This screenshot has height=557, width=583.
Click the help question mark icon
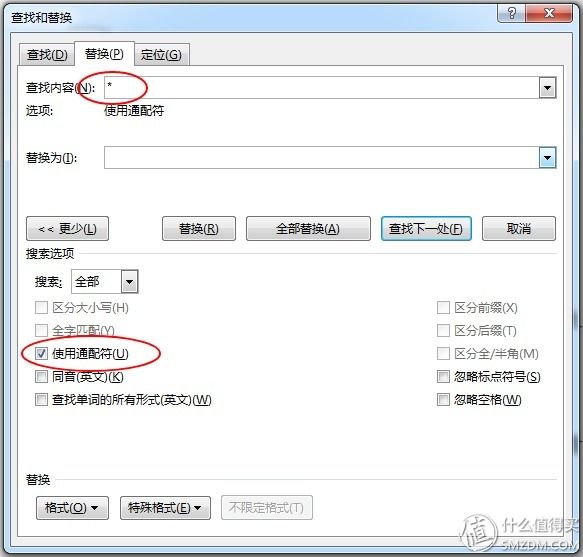click(511, 13)
